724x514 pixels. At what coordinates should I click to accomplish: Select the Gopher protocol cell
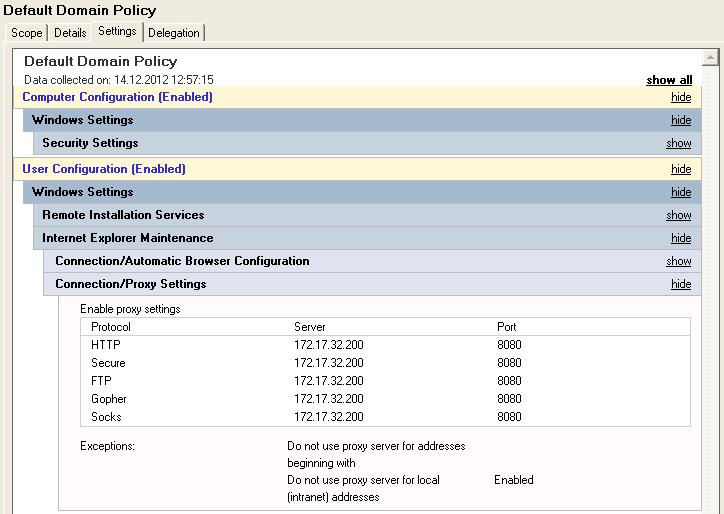pos(109,399)
